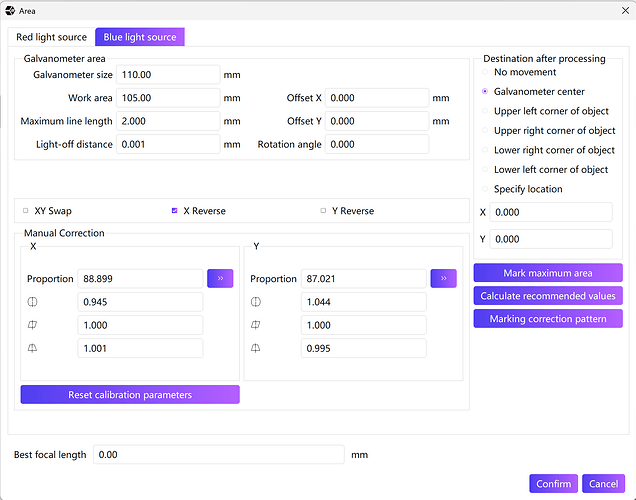Screen dimensions: 636x500
Task: Close the Area window
Action: point(625,11)
